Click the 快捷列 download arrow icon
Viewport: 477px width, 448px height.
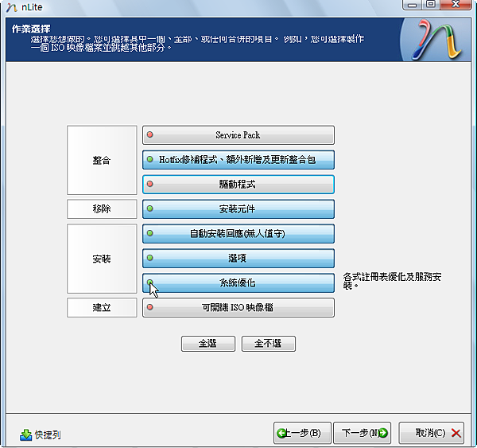coord(26,435)
